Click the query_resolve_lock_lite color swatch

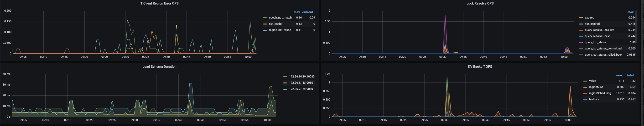click(x=581, y=30)
